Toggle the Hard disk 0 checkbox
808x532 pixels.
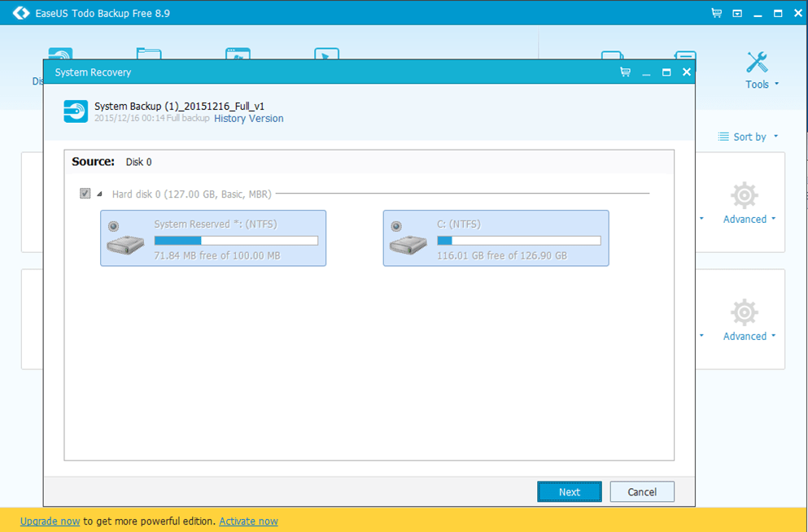pyautogui.click(x=85, y=194)
